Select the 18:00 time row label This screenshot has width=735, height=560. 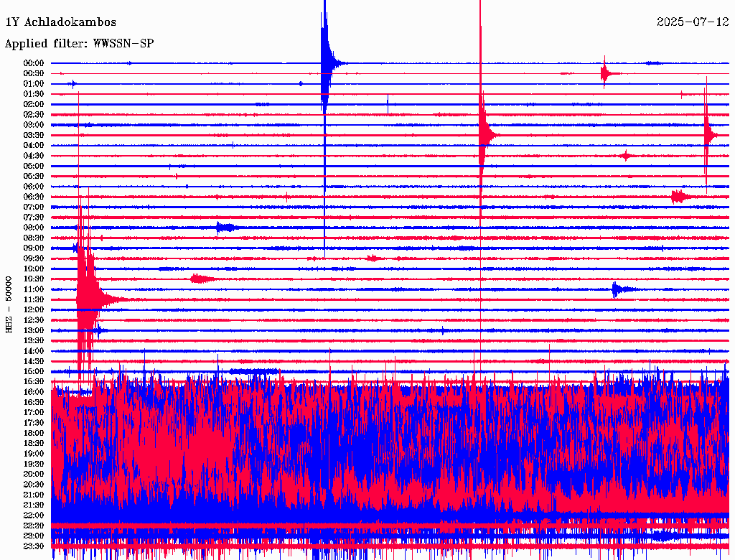click(34, 434)
